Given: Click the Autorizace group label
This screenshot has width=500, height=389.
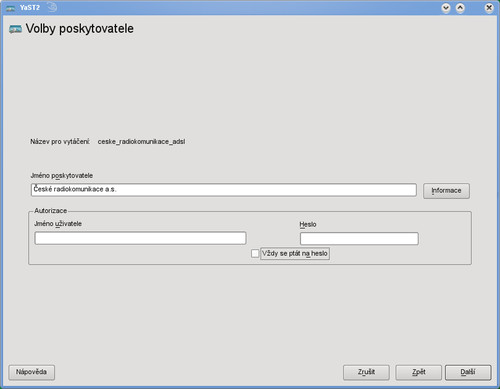Looking at the screenshot, I should click(x=51, y=211).
